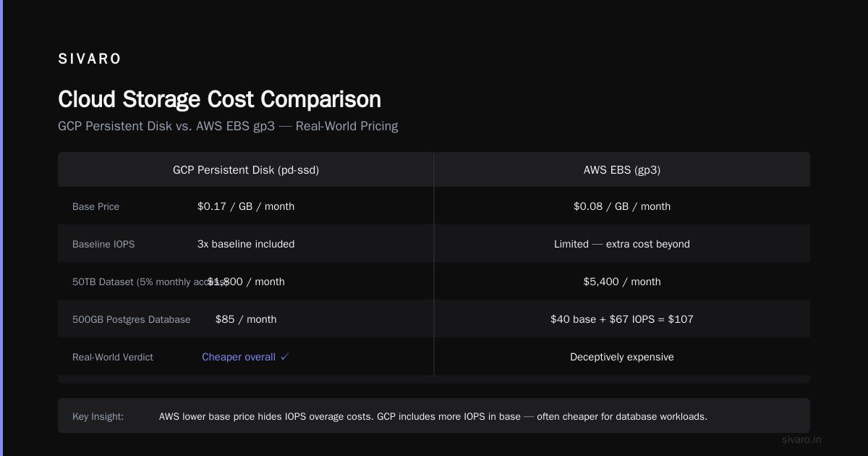Select the AWS EBS (gp3) column header
This screenshot has width=868, height=456.
coord(622,170)
